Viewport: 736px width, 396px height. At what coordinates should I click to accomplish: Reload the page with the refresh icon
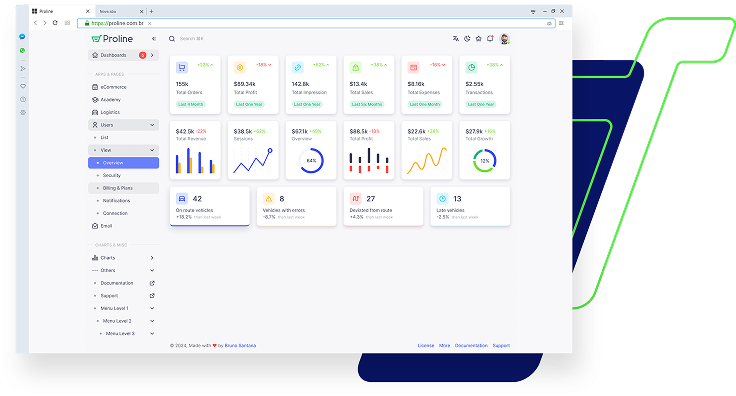55,23
